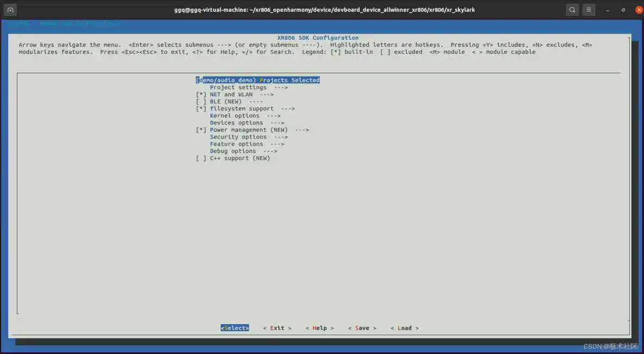The height and width of the screenshot is (354, 644).
Task: Enable the BLE (NEW) option
Action: (201, 102)
